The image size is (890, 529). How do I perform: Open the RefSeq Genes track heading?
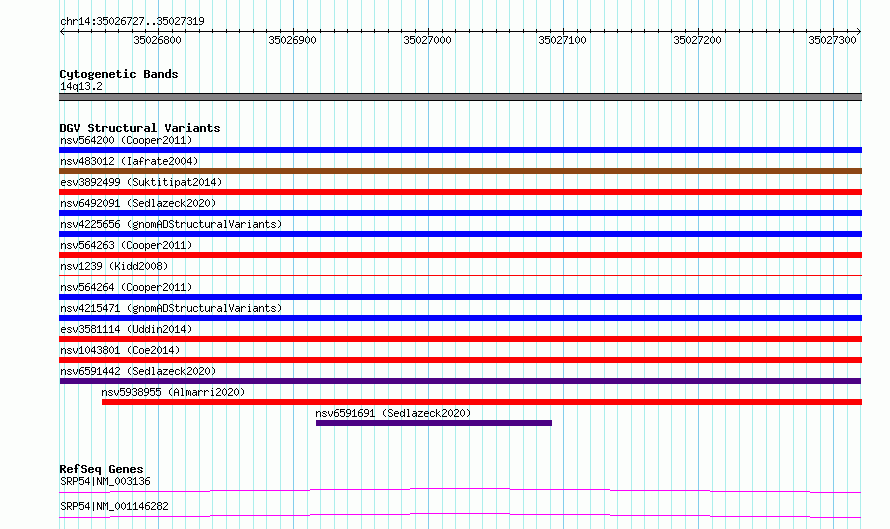click(x=101, y=469)
